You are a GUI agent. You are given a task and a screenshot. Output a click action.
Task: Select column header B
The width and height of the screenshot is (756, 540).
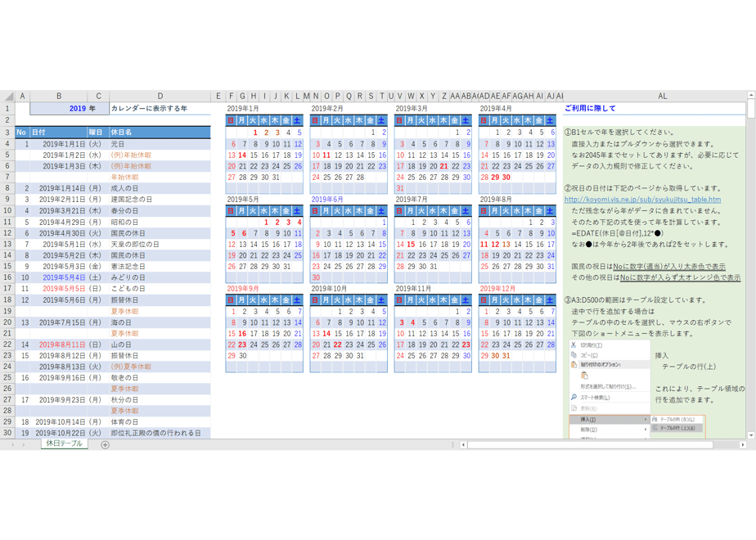(59, 96)
